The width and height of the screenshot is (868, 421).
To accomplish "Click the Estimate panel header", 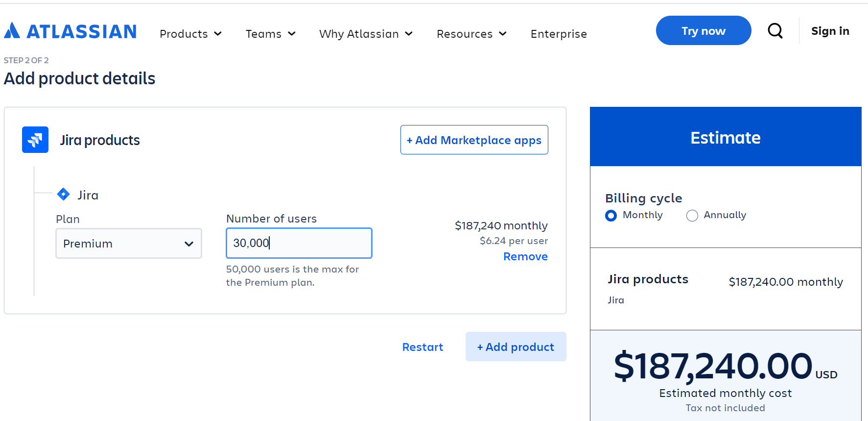I will point(726,137).
